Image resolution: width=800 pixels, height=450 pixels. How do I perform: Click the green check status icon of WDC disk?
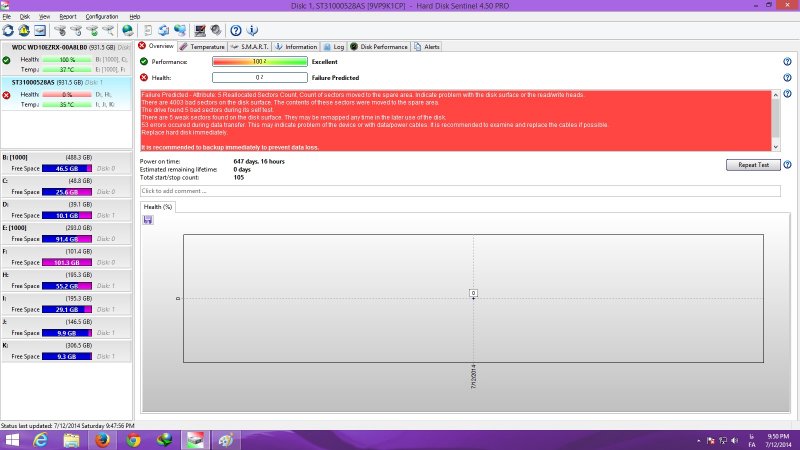[6, 60]
